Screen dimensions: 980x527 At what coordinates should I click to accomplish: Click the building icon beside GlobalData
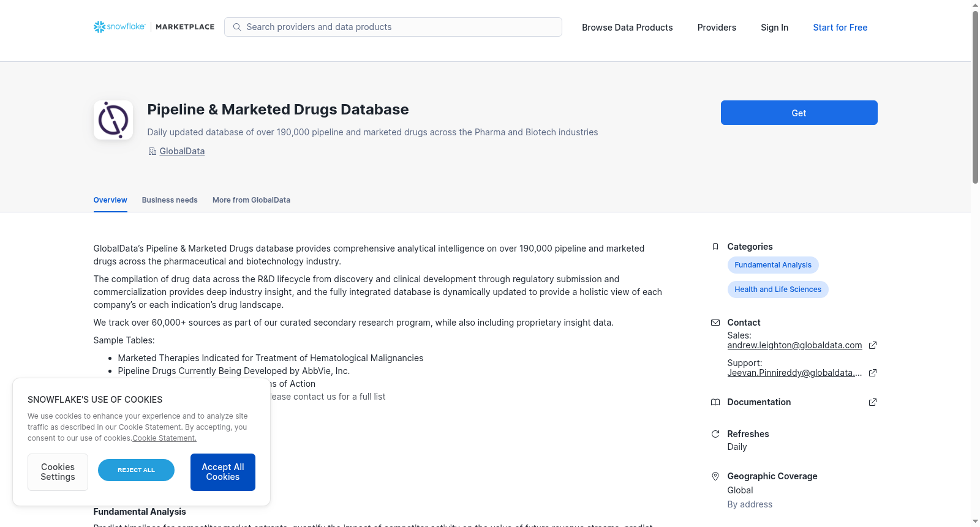coord(153,151)
